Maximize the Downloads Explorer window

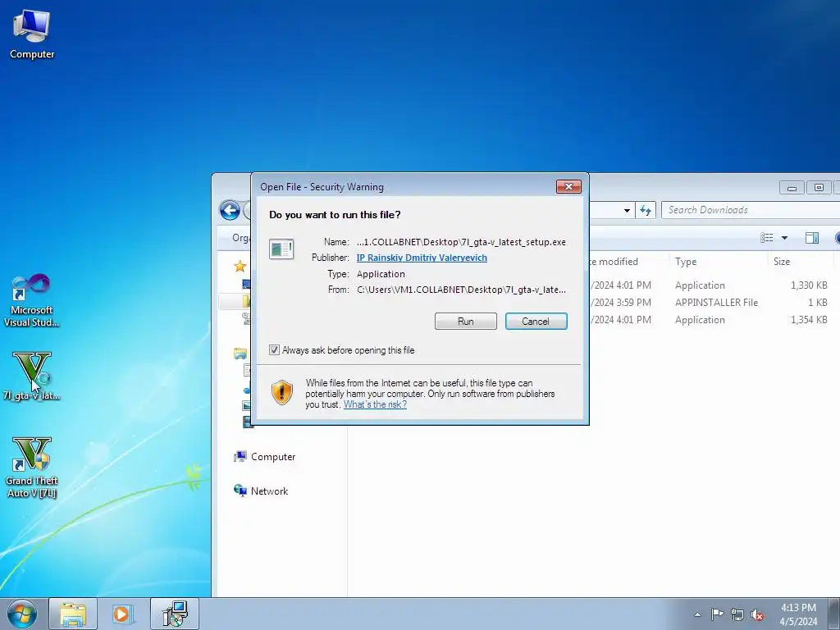[819, 188]
